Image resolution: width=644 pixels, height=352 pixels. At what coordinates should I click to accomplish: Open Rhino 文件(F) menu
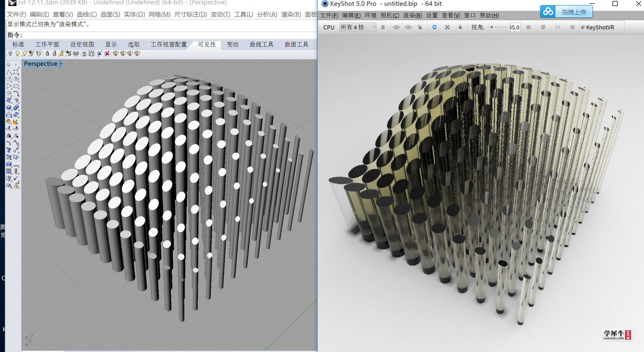tap(16, 14)
